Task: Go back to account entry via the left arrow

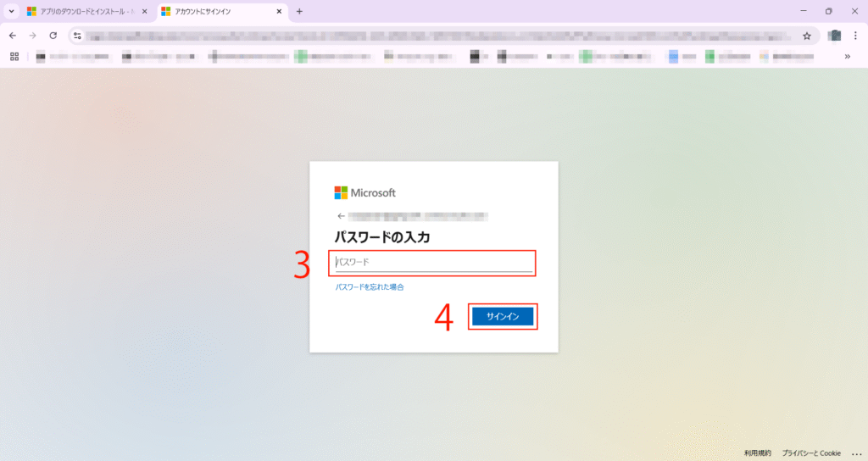Action: pyautogui.click(x=341, y=216)
